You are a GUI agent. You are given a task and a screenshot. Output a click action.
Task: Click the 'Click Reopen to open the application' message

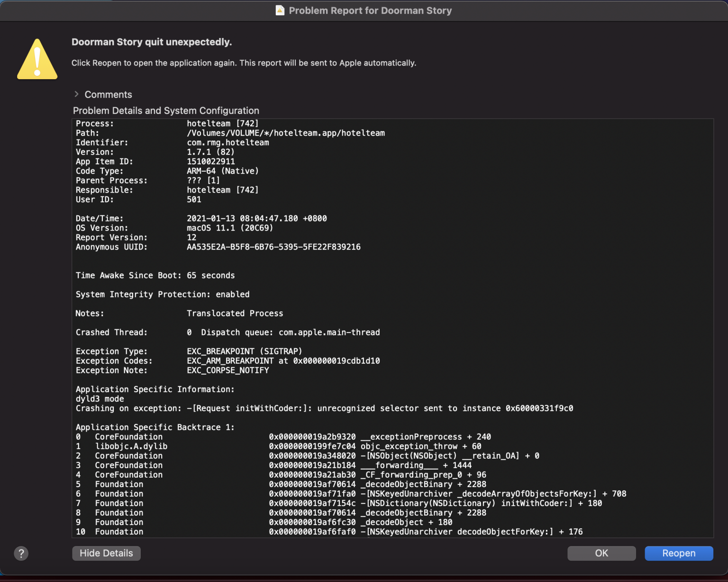pyautogui.click(x=244, y=63)
